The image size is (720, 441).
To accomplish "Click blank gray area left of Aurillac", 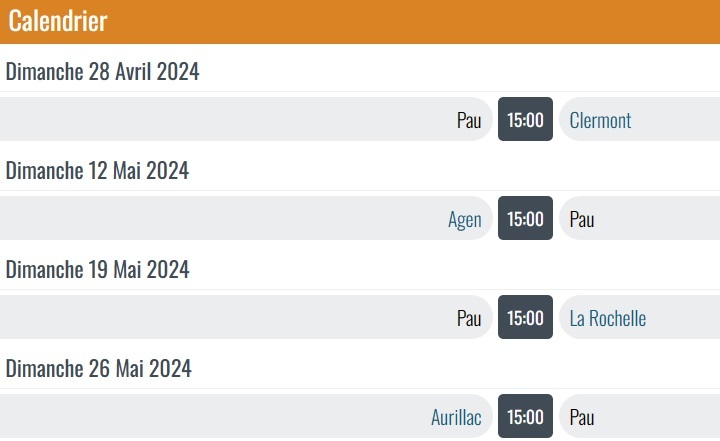I will pyautogui.click(x=200, y=417).
